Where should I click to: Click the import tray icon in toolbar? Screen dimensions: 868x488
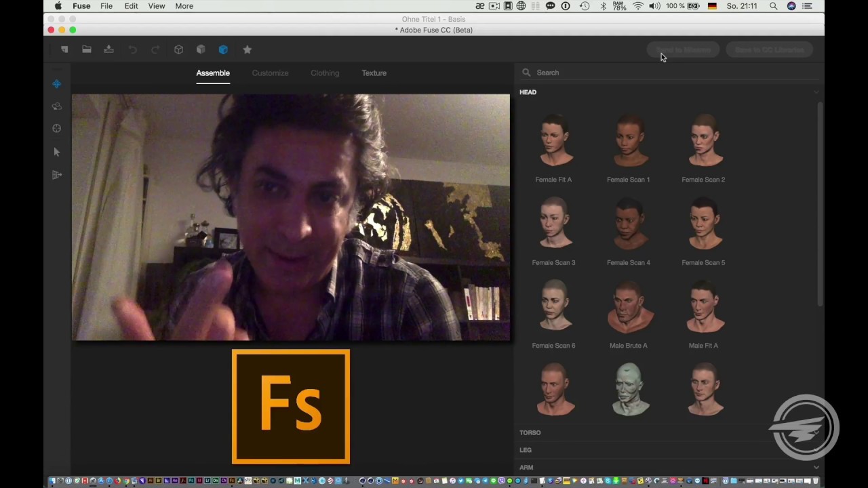click(108, 49)
